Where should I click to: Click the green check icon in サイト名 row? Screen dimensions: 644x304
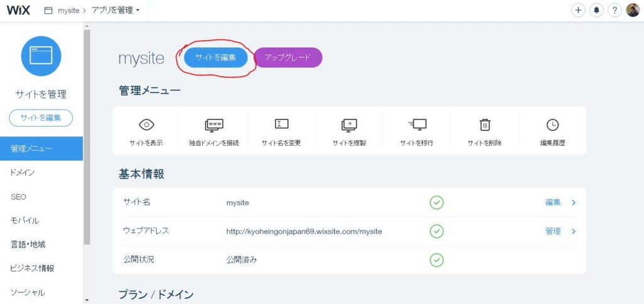pyautogui.click(x=436, y=203)
